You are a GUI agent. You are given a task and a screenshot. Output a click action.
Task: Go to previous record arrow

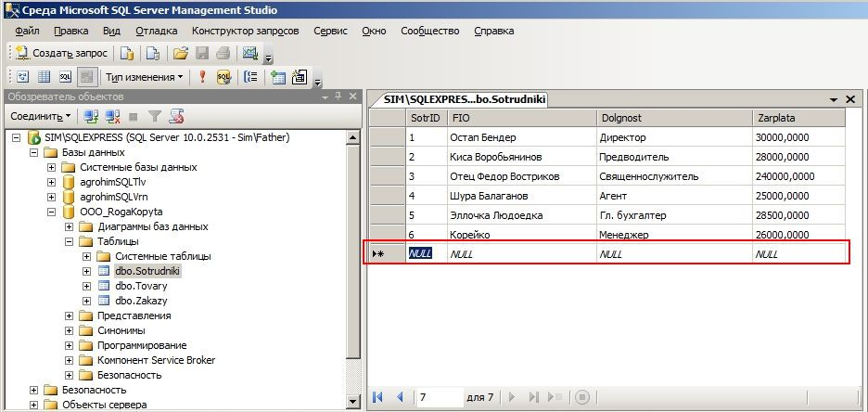click(401, 397)
